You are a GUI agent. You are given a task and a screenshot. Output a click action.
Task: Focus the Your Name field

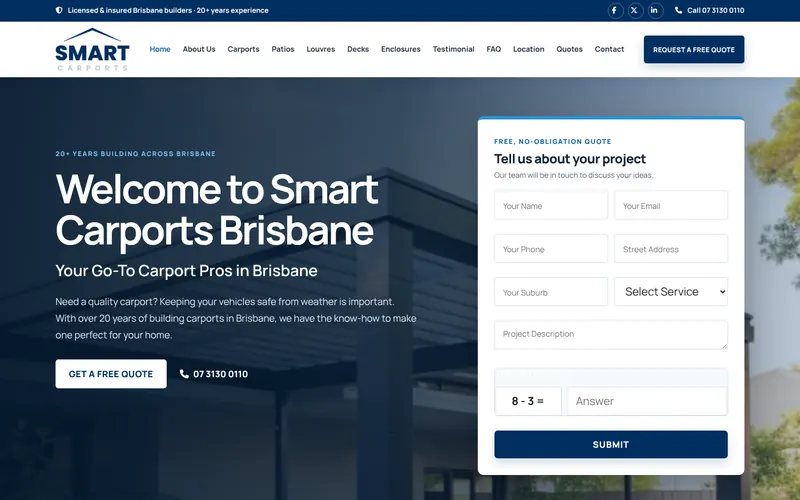click(x=551, y=206)
